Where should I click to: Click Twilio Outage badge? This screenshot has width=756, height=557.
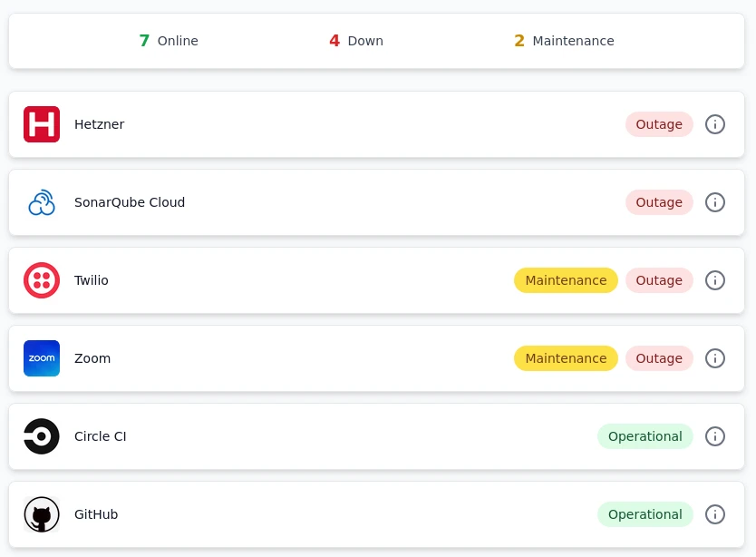click(x=659, y=280)
